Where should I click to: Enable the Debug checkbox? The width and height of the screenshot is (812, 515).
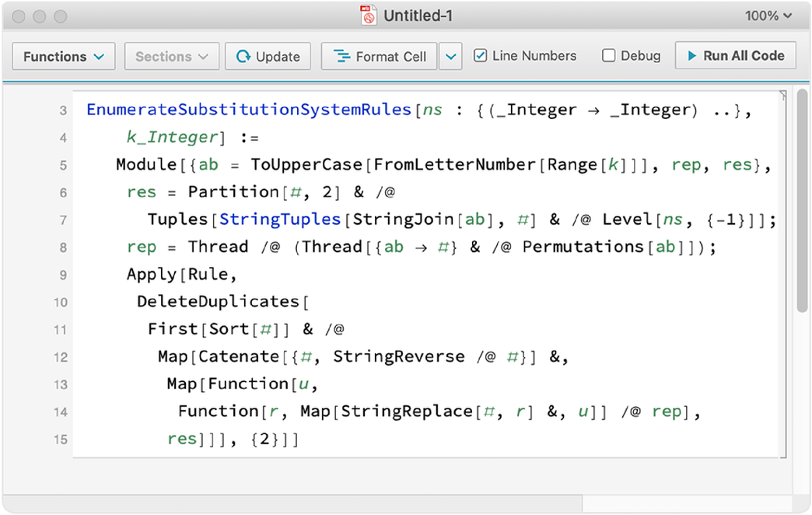pyautogui.click(x=609, y=56)
